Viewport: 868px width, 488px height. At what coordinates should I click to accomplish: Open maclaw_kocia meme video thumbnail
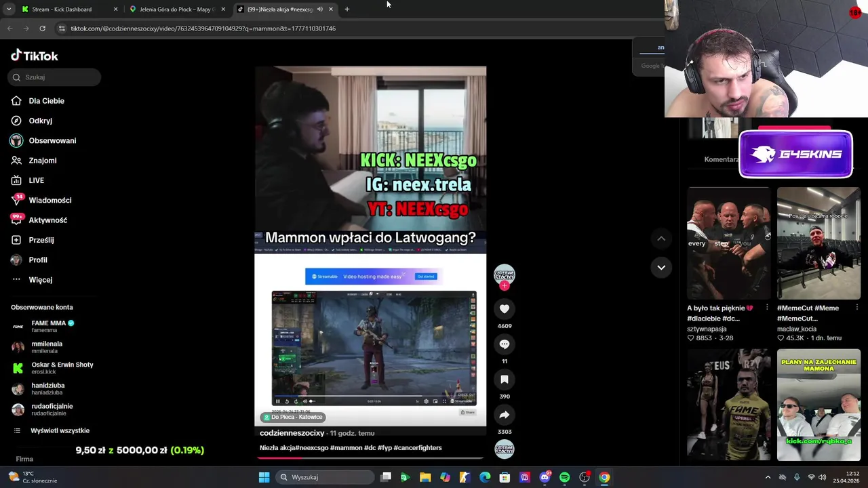(x=818, y=243)
